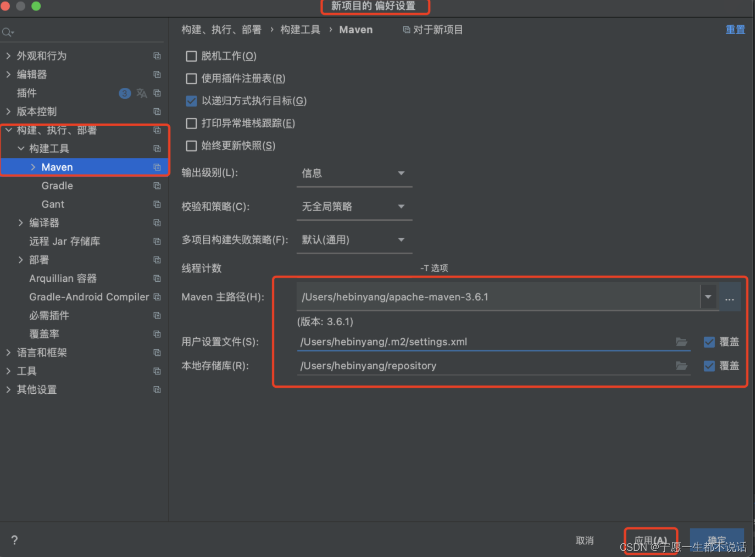
Task: Select Arquillian 容器 in settings tree
Action: tap(63, 279)
